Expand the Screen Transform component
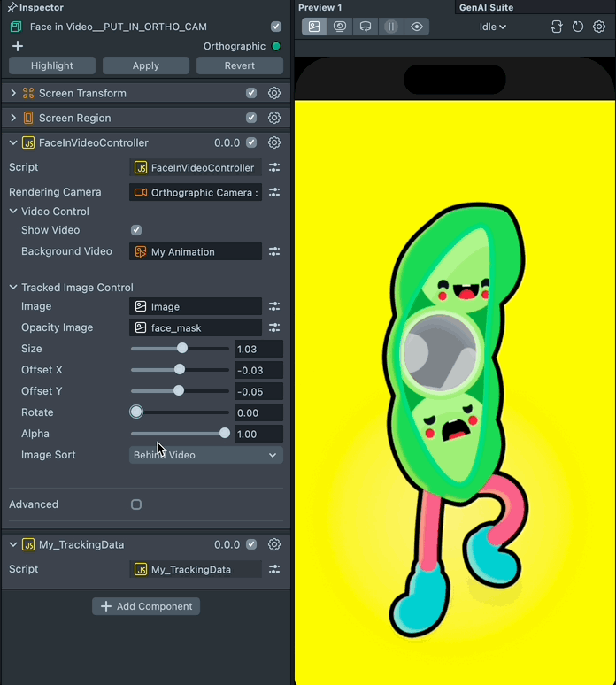 13,93
